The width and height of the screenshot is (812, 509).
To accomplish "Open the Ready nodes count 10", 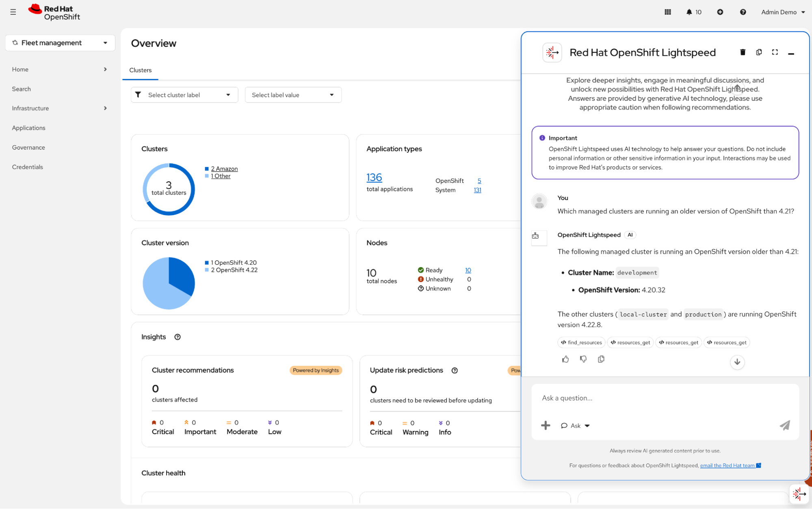I will tap(468, 270).
